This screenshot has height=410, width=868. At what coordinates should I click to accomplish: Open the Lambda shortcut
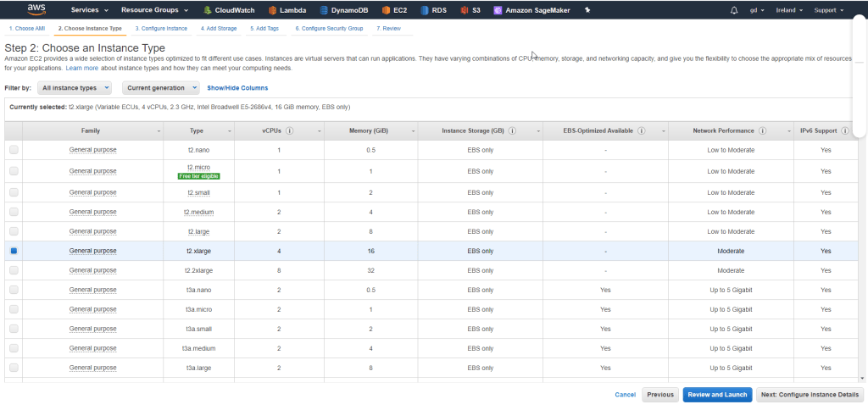click(x=287, y=10)
